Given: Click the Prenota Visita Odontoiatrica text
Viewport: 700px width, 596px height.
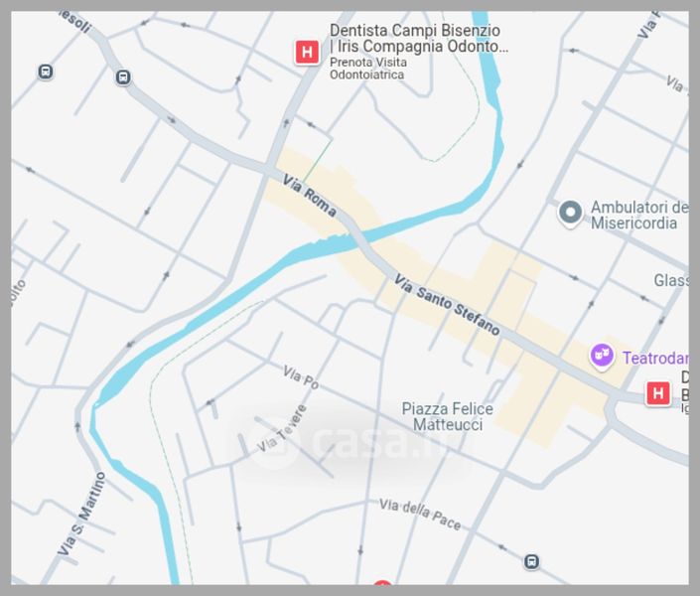Looking at the screenshot, I should 367,69.
